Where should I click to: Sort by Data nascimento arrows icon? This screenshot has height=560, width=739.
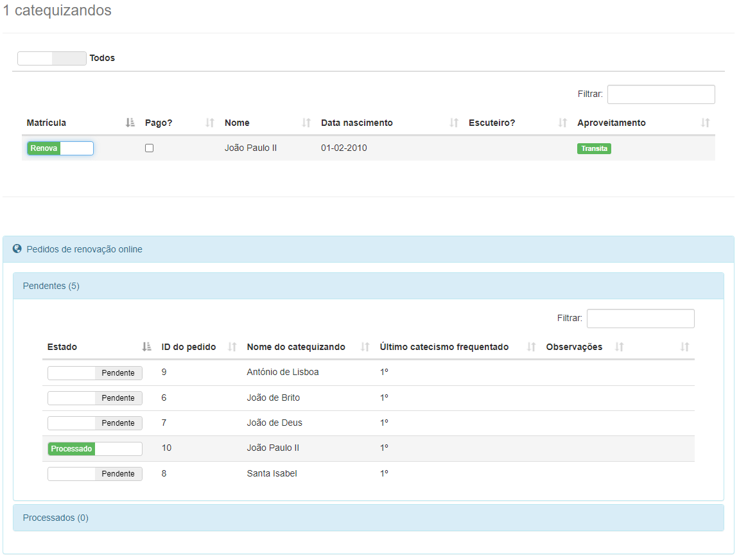[x=453, y=123]
